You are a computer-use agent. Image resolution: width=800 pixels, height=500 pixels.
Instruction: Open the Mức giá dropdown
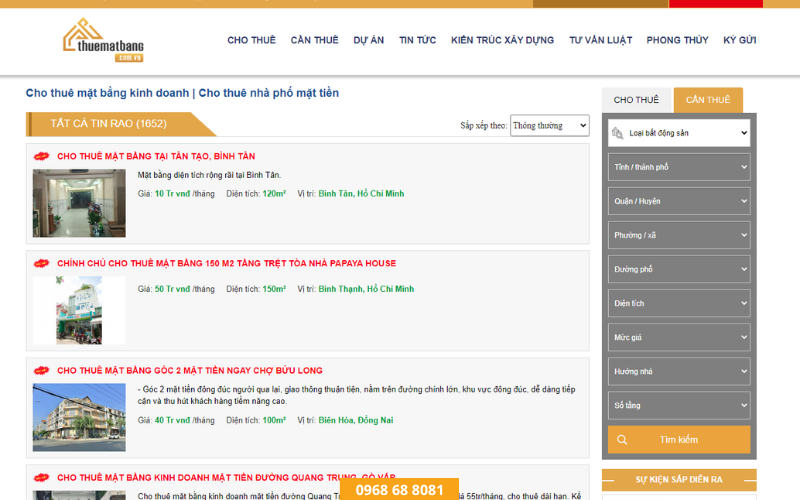coord(679,337)
